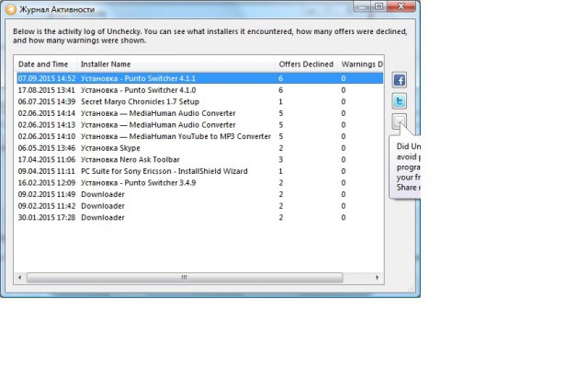Select MediaHuman YouTube to MP3 Converter row
This screenshot has height=368, width=588.
point(200,136)
